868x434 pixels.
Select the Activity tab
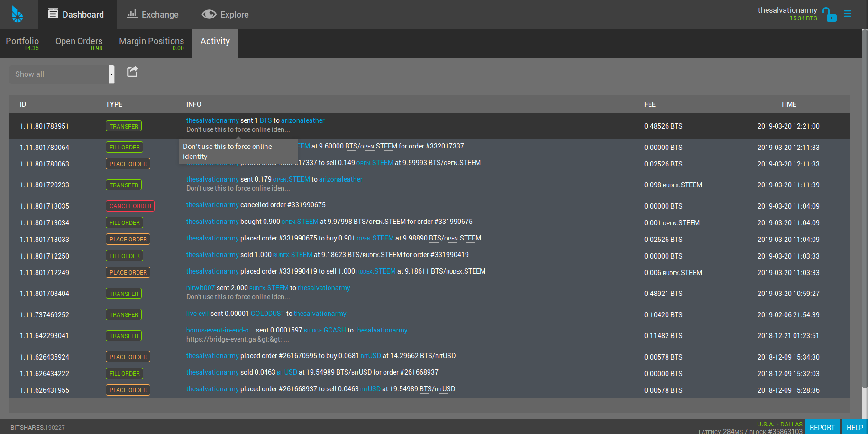(x=215, y=44)
